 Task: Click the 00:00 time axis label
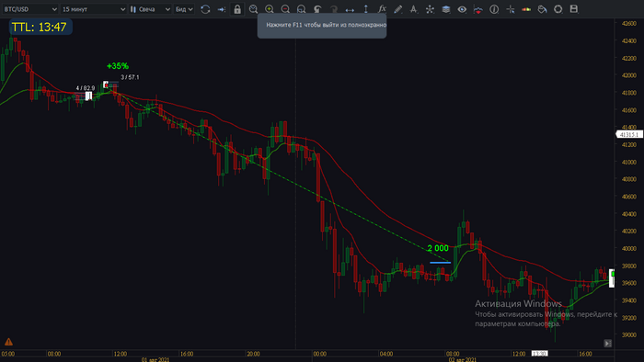(x=319, y=354)
